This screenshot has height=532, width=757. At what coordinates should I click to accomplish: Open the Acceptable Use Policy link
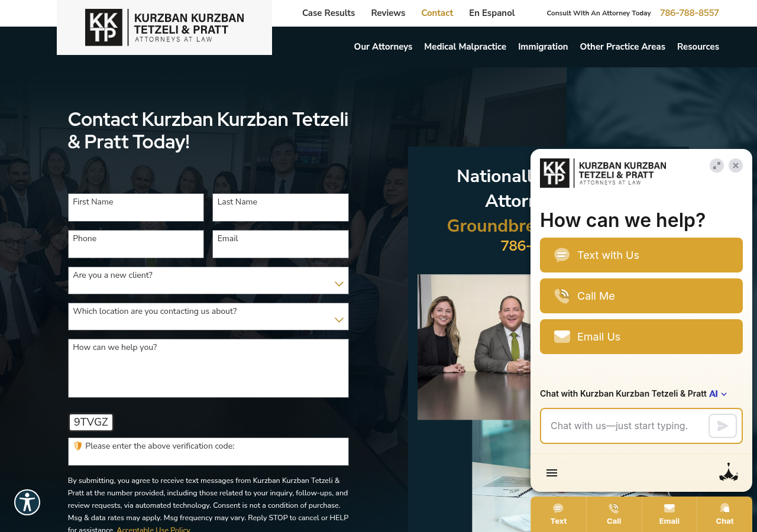[153, 529]
